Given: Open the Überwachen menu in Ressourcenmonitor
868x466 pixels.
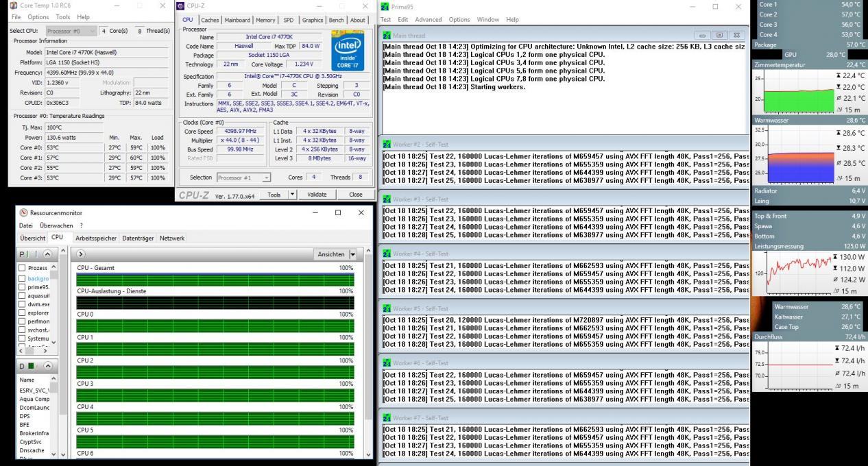Looking at the screenshot, I should coord(56,225).
